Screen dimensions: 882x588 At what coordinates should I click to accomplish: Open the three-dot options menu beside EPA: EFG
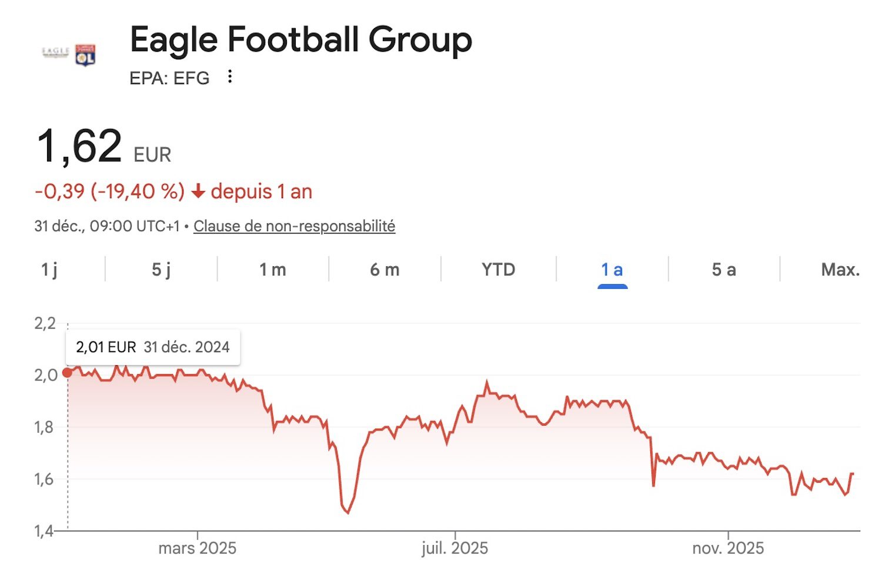tap(230, 76)
